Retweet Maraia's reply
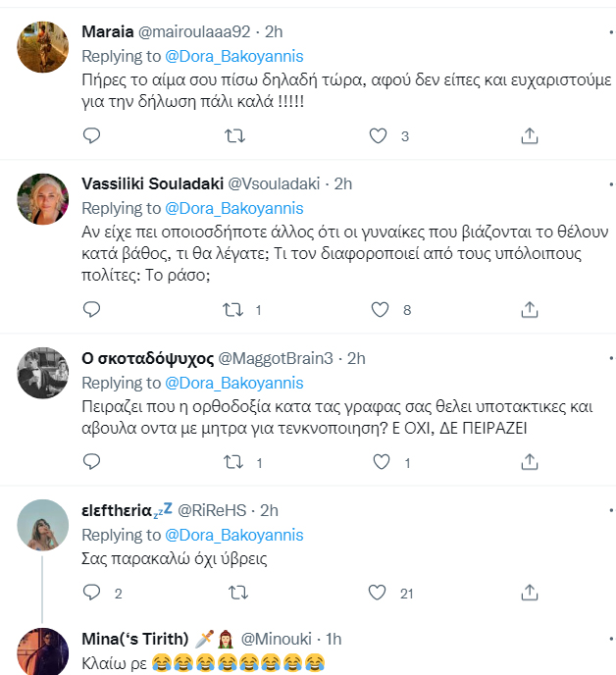This screenshot has width=616, height=675. pos(235,136)
